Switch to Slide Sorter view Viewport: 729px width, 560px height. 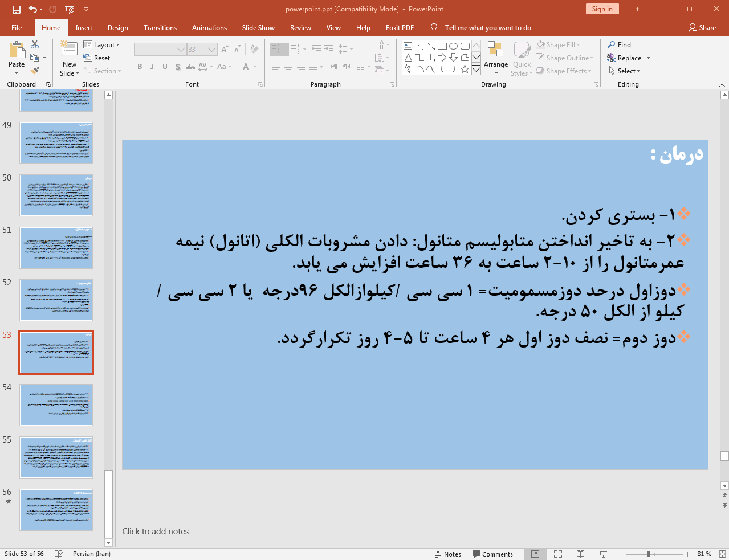pos(558,554)
